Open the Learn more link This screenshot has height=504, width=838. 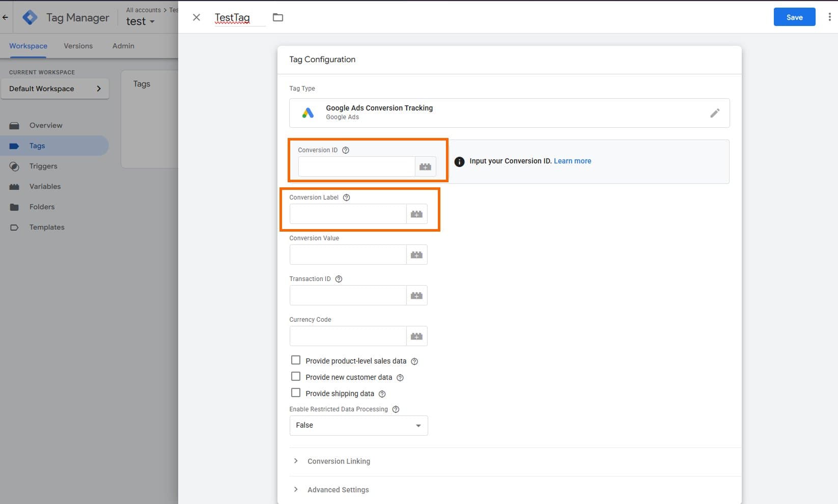tap(572, 161)
